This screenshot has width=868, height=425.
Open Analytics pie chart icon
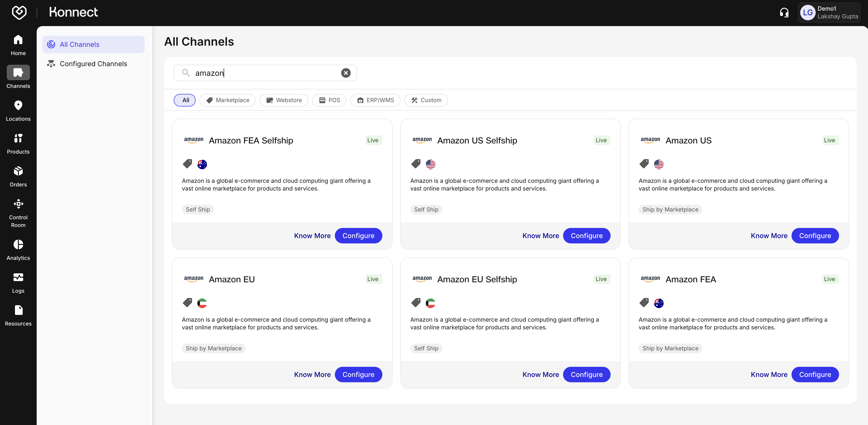pyautogui.click(x=18, y=249)
